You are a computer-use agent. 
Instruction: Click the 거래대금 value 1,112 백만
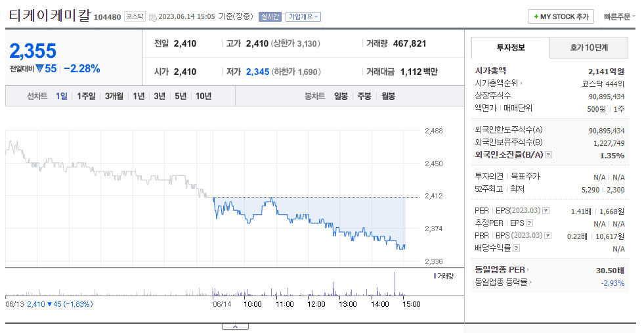click(x=419, y=72)
